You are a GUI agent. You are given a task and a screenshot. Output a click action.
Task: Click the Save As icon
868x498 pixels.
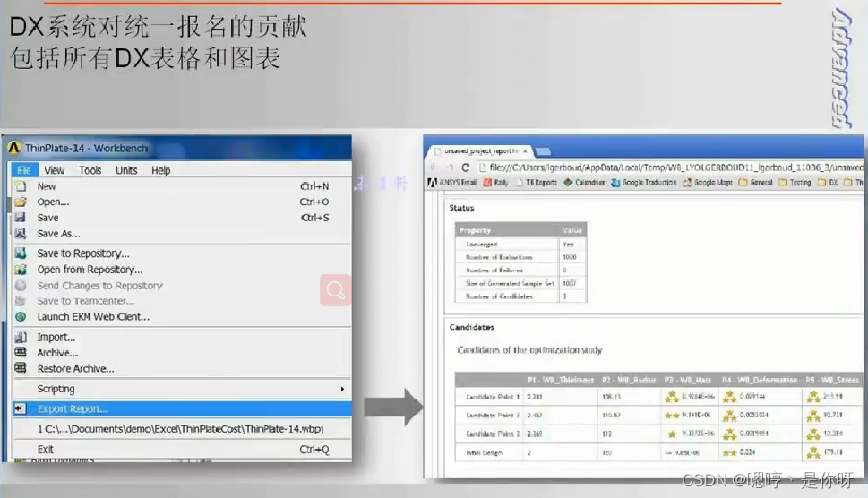(21, 234)
